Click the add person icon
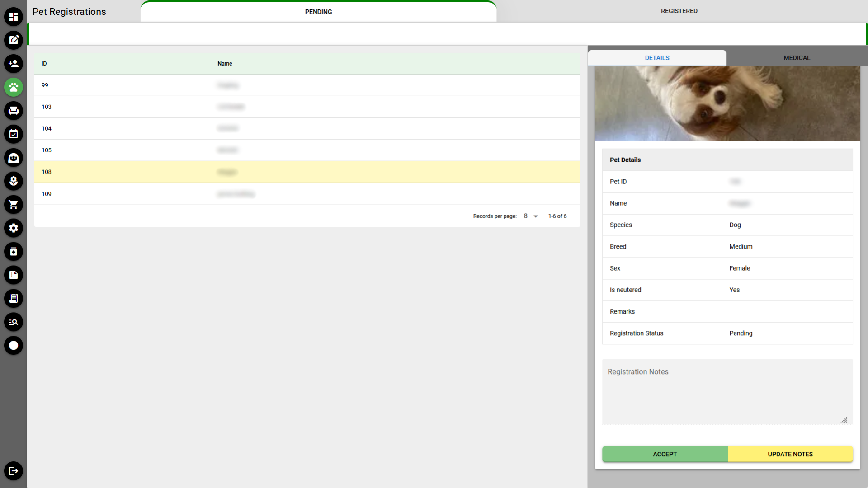 tap(14, 64)
